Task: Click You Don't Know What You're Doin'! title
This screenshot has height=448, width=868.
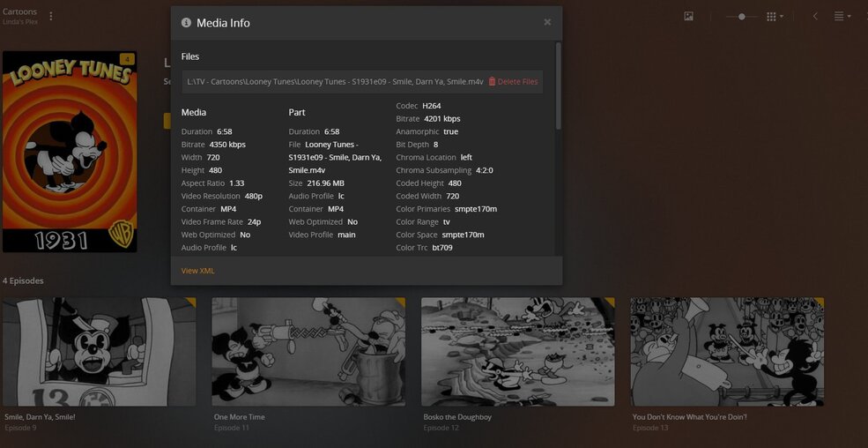Action: (690, 417)
